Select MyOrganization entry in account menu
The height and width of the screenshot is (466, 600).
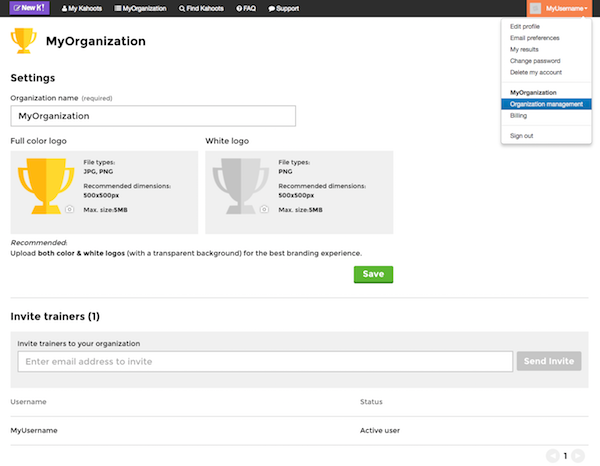click(x=533, y=93)
